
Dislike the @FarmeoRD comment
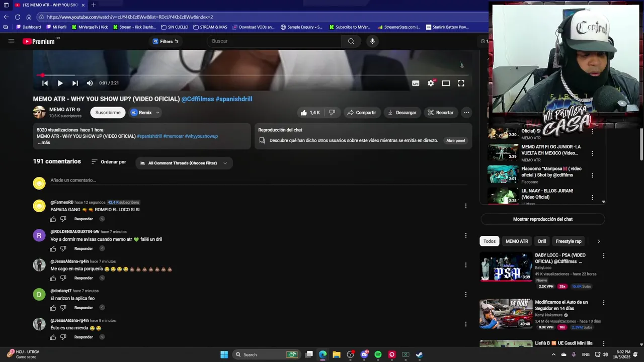click(63, 219)
